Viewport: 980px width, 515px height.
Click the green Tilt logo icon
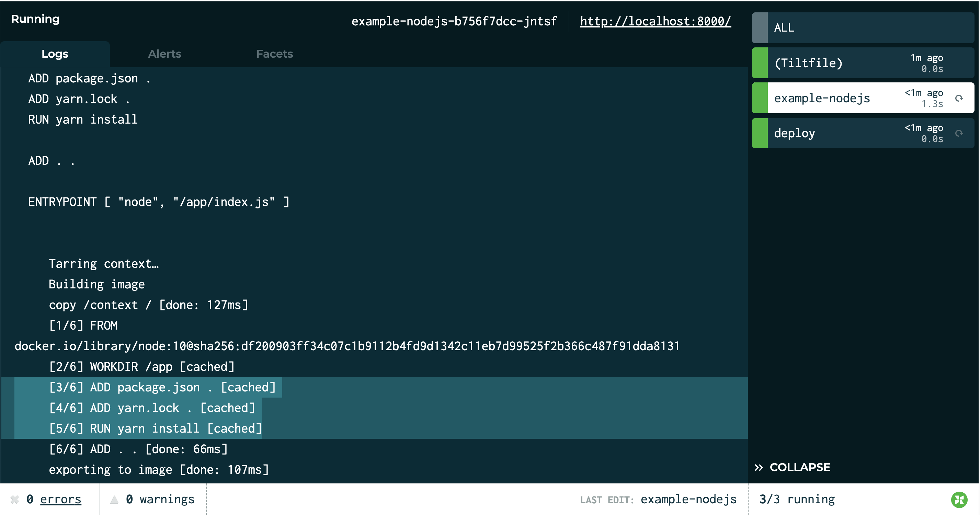959,500
